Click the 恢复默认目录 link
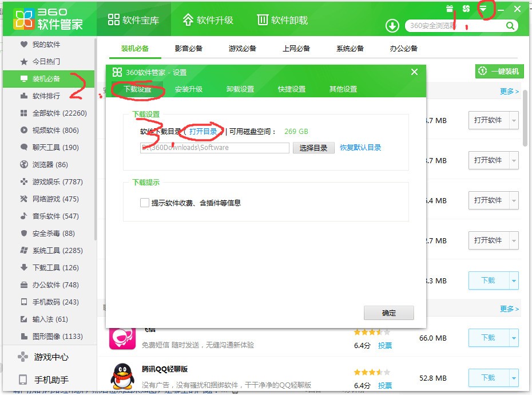The image size is (532, 395). [360, 147]
